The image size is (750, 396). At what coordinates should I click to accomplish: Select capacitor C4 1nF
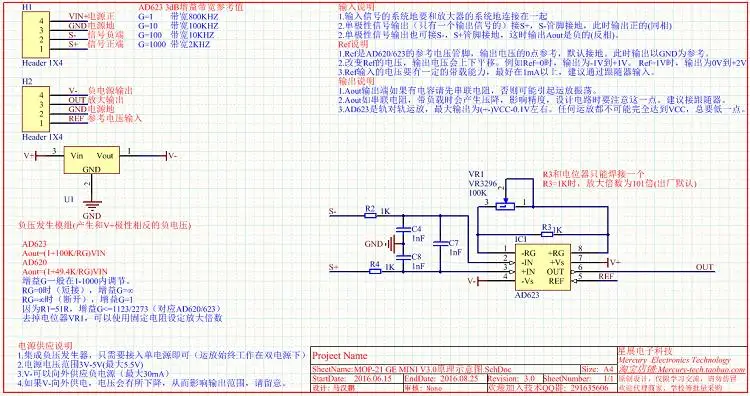403,230
